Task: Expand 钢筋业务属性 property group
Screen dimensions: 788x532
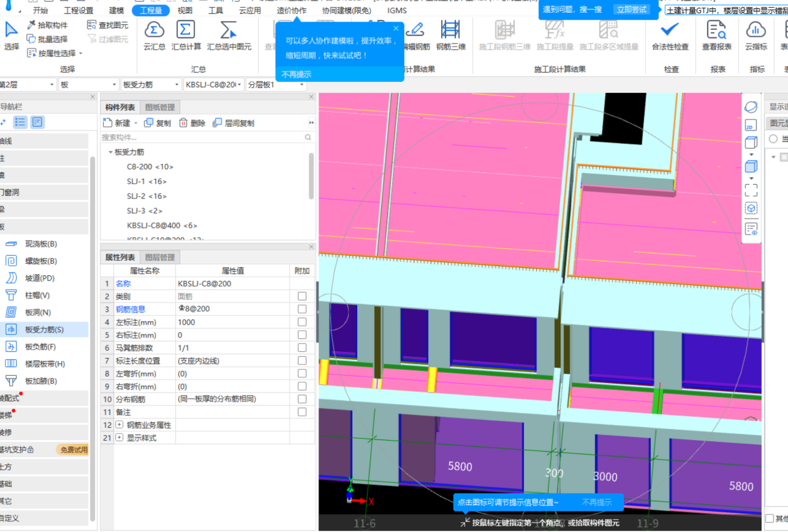Action: pos(119,425)
